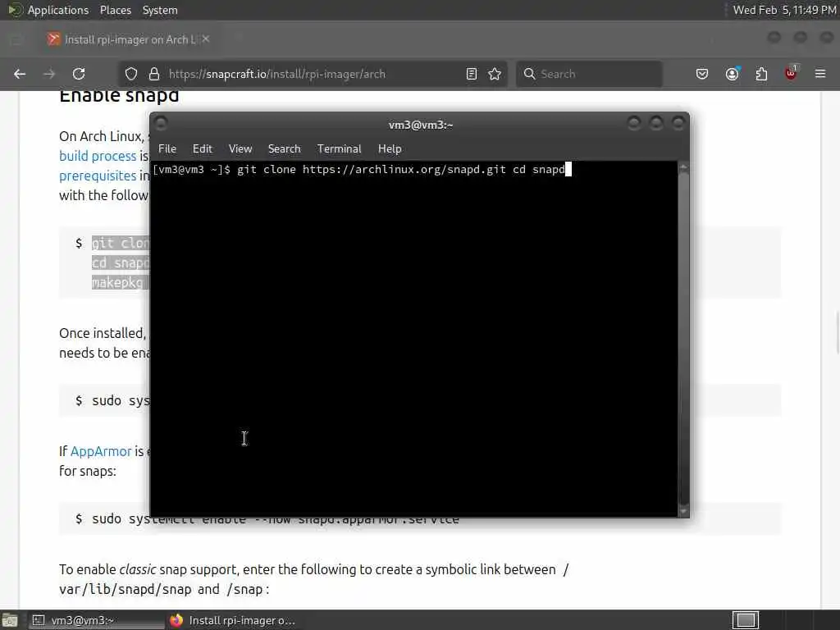Image resolution: width=840 pixels, height=630 pixels.
Task: Click the Enable snapd heading
Action: 119,97
